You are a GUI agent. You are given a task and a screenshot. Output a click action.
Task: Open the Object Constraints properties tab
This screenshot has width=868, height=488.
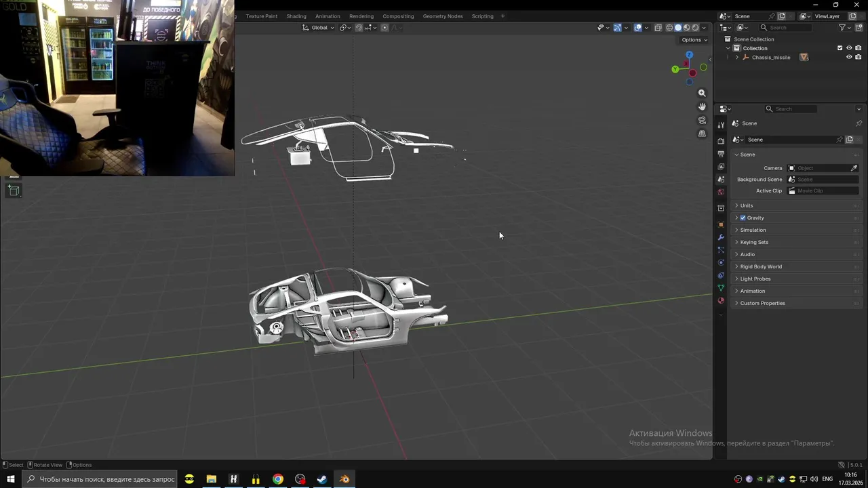(721, 275)
